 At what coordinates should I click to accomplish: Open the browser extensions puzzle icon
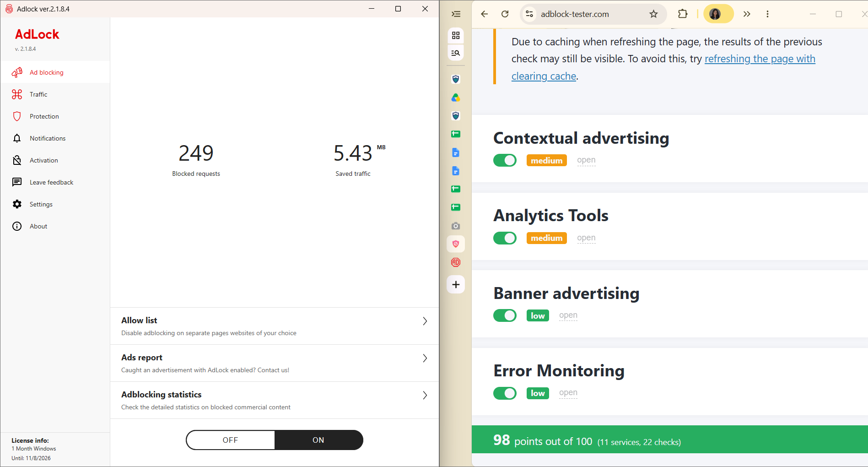coord(683,14)
